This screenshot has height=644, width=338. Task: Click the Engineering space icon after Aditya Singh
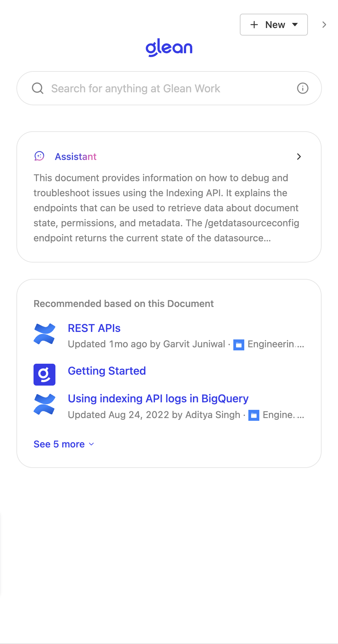(254, 415)
